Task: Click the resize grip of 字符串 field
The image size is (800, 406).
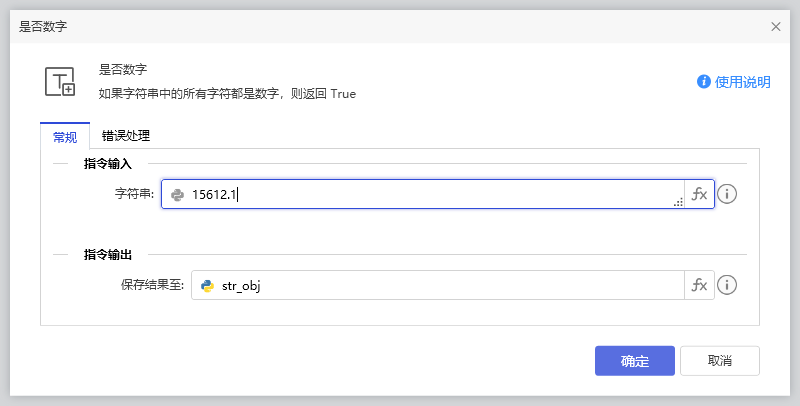Action: coord(677,202)
